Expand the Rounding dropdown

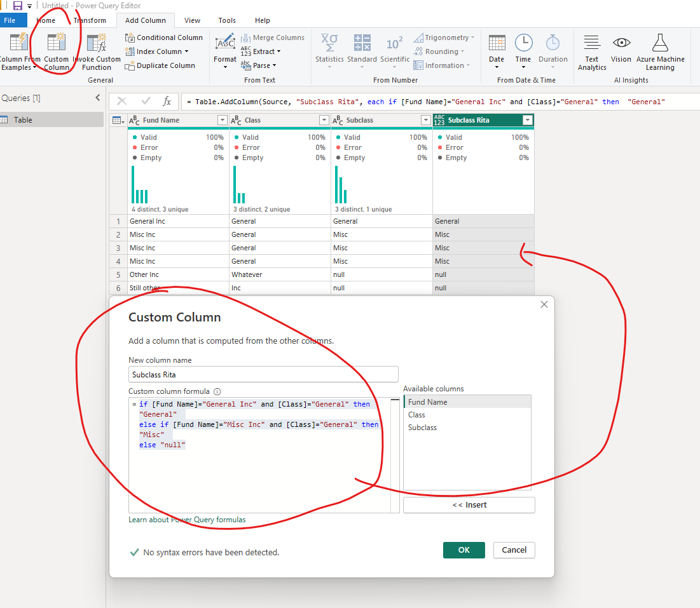(x=462, y=51)
